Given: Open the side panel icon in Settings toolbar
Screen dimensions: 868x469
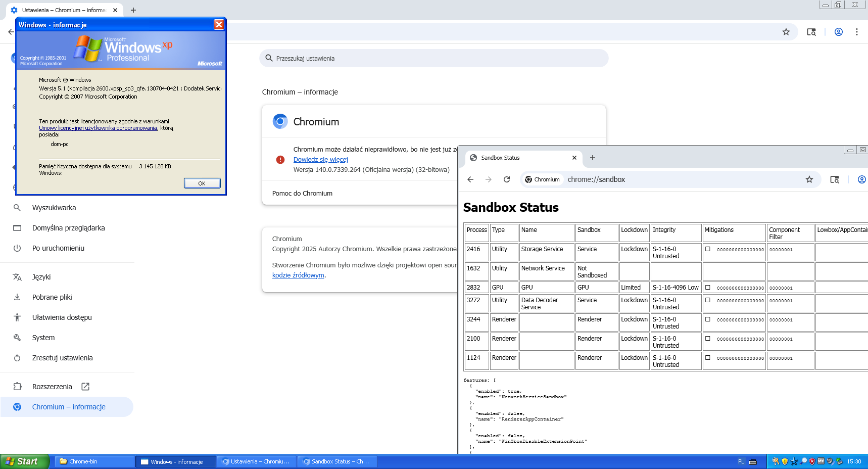Looking at the screenshot, I should 811,32.
